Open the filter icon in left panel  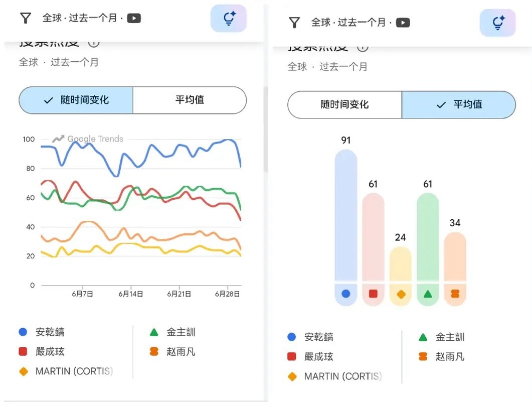26,18
